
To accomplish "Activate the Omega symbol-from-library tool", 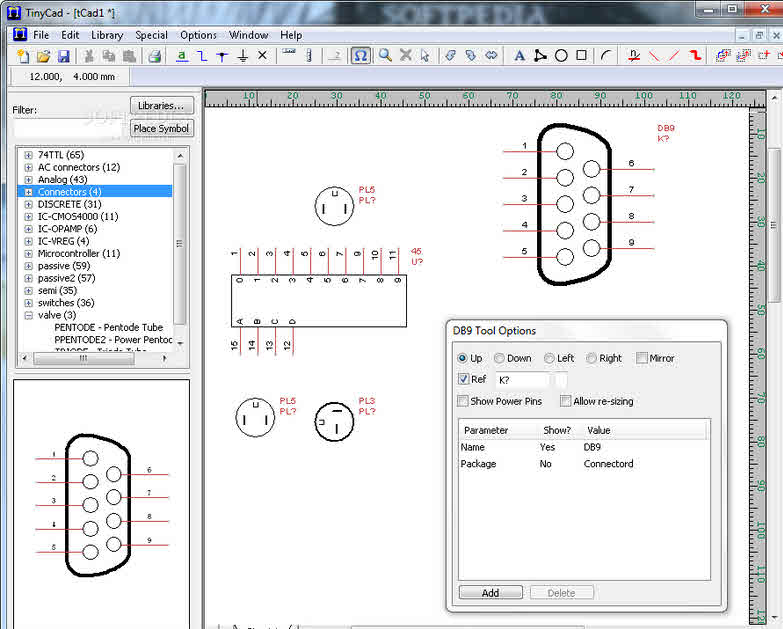I will coord(361,55).
